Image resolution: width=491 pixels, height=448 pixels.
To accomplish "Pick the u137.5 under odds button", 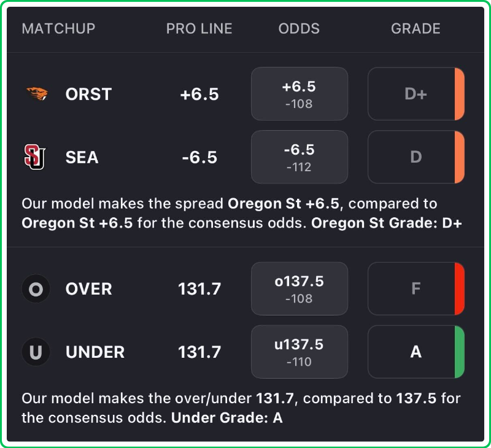I will (299, 352).
